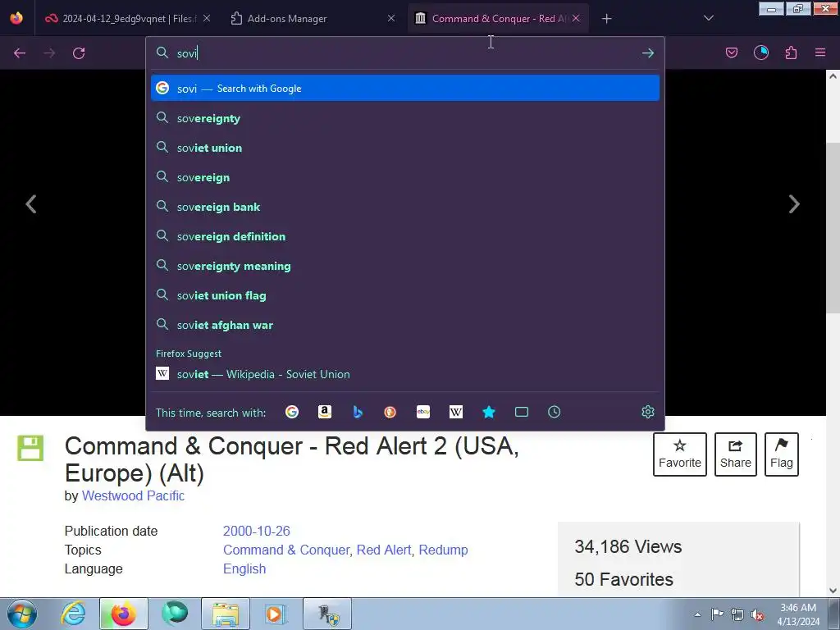The image size is (840, 630).
Task: Show previous carousel item with left chevron
Action: [31, 204]
